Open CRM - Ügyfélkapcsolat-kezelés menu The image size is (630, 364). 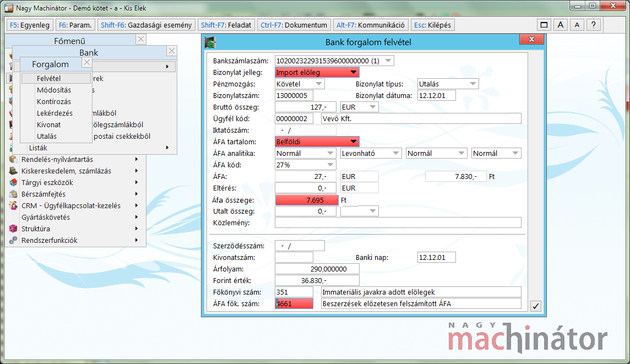click(x=76, y=206)
